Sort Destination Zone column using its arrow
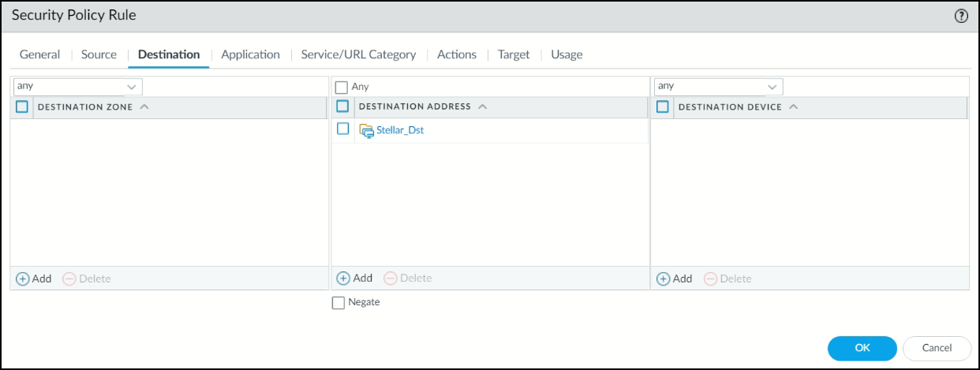The width and height of the screenshot is (980, 370). click(144, 107)
